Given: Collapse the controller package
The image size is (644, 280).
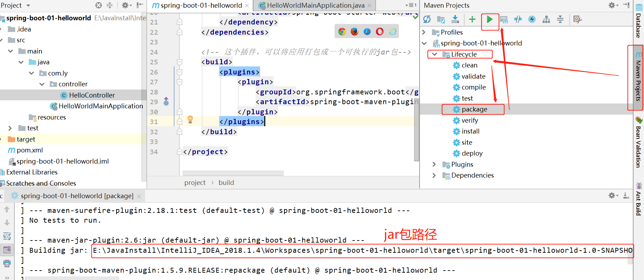Looking at the screenshot, I should [42, 84].
